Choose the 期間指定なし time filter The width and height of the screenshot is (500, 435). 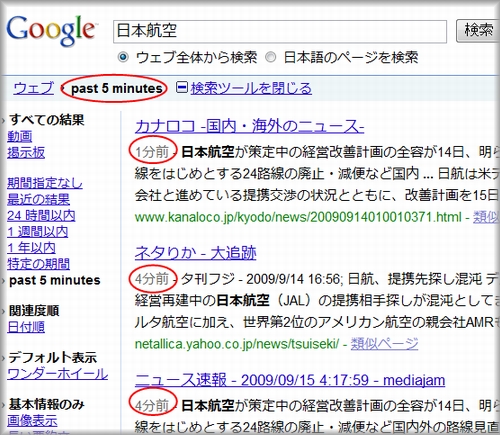click(x=45, y=183)
